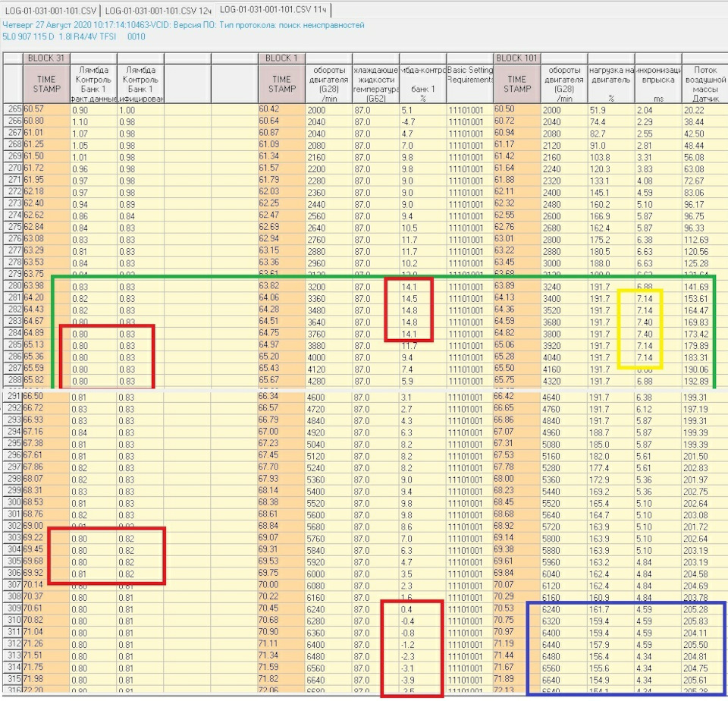Screen dimensions: 728x701
Task: Select the timestamp cell '60.57'
Action: point(46,110)
